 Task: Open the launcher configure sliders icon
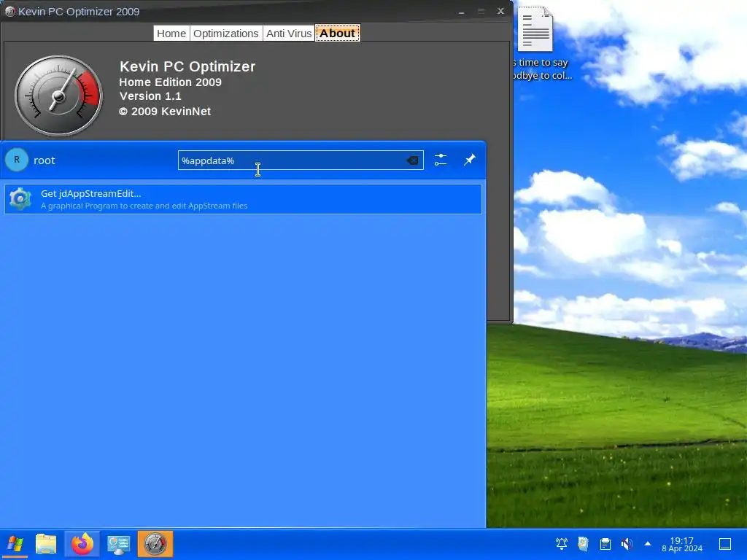click(x=441, y=160)
